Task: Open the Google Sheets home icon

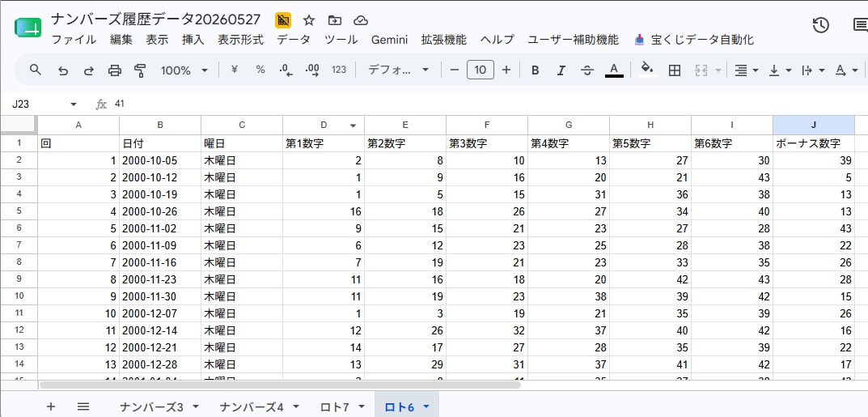Action: 28,28
